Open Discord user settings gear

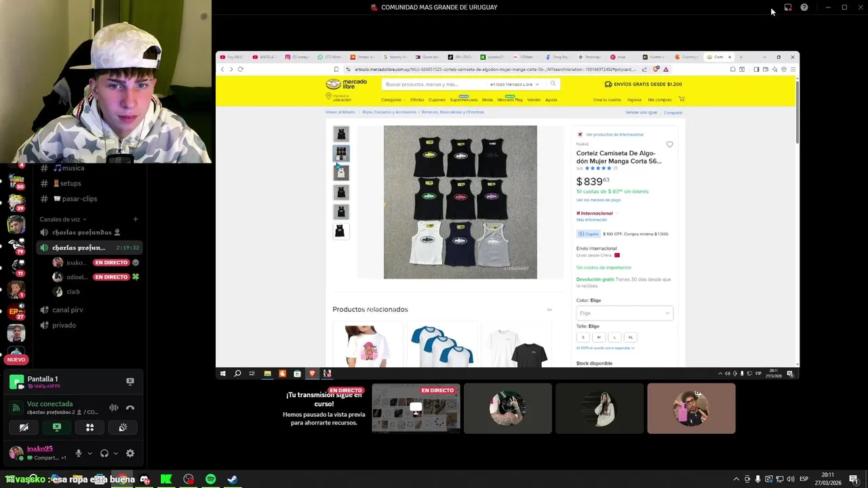pos(130,453)
